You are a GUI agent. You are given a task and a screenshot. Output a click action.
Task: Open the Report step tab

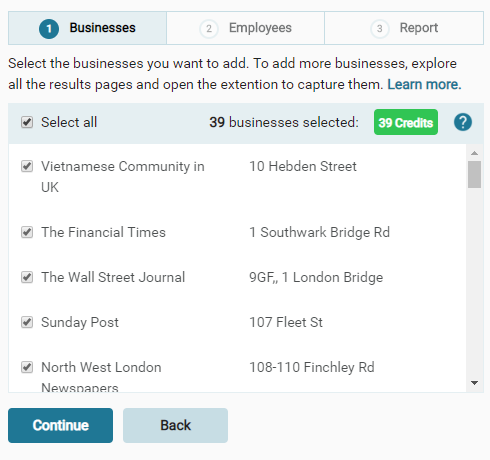point(404,28)
